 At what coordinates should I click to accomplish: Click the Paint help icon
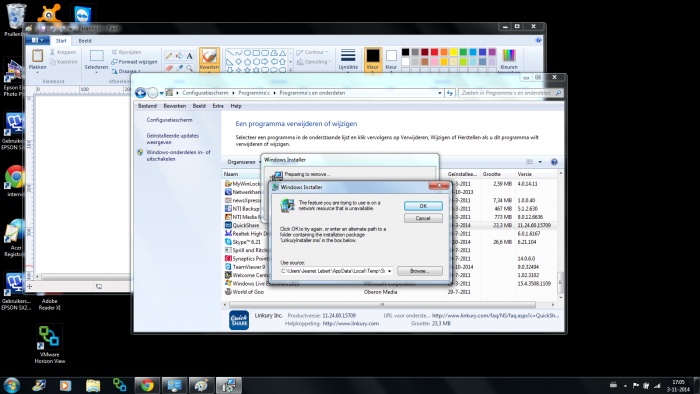pyautogui.click(x=538, y=40)
